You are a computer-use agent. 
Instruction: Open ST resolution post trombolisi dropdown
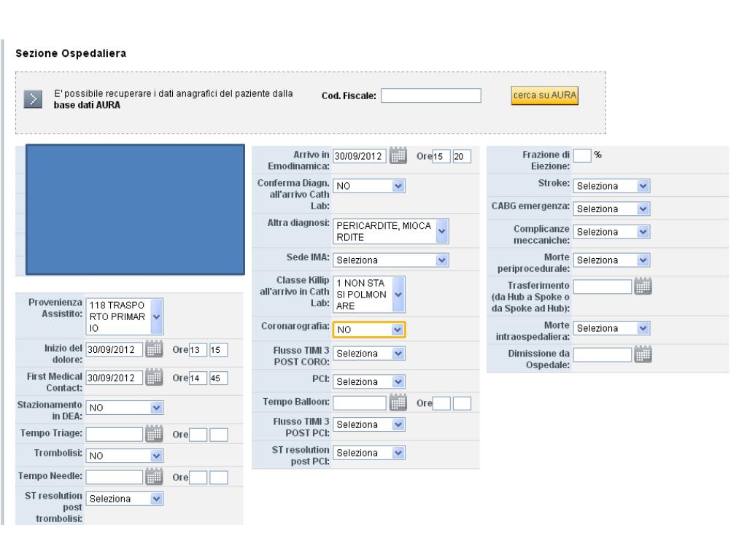pos(124,499)
